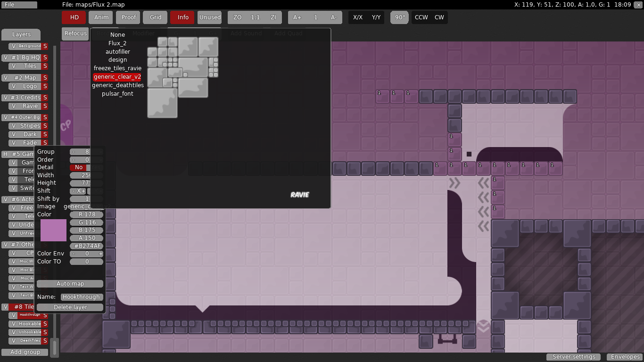Choose freeze_tiles_ravie from the image list

pos(117,68)
